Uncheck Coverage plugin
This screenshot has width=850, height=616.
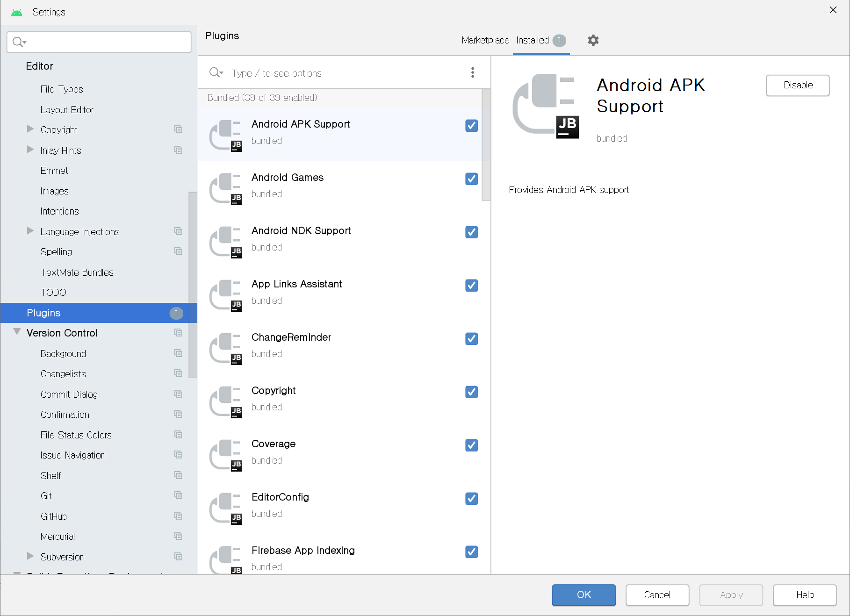click(x=471, y=445)
